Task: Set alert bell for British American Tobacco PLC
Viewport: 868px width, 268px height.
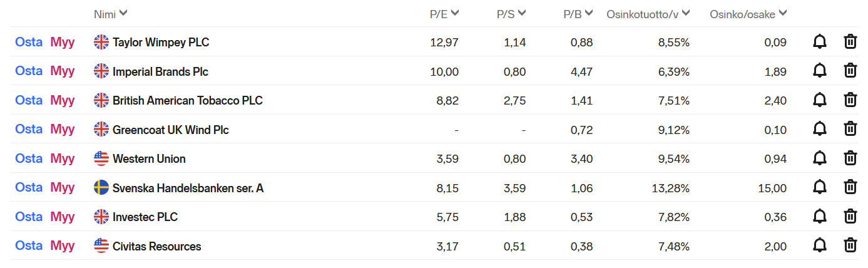Action: pos(819,100)
